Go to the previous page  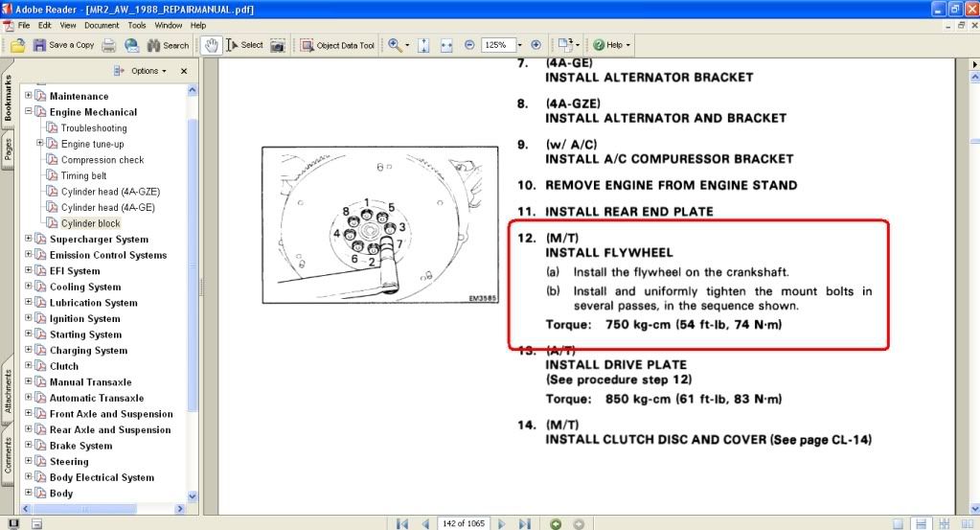425,523
